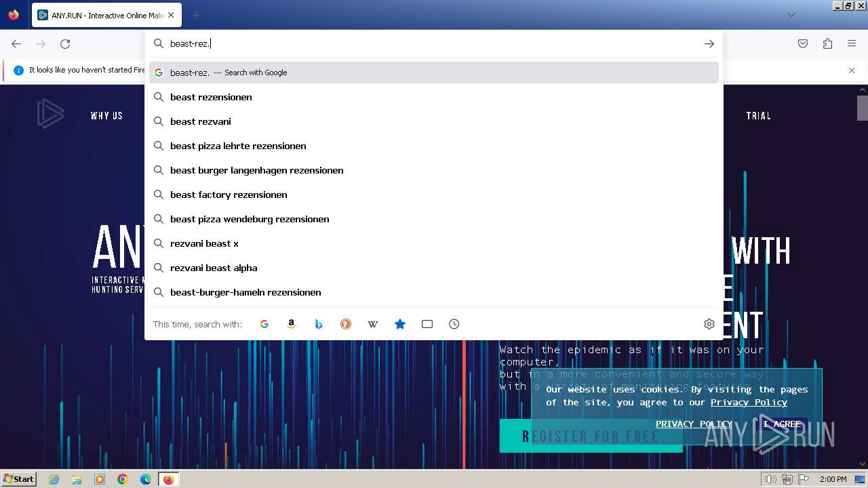The image size is (868, 488).
Task: Open Windows Explorer folder from taskbar
Action: point(77,479)
